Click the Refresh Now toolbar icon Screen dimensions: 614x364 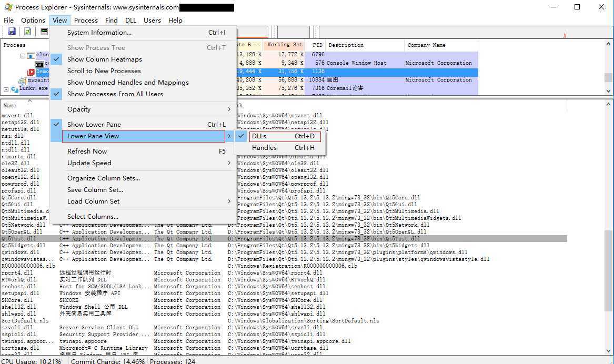(x=27, y=32)
